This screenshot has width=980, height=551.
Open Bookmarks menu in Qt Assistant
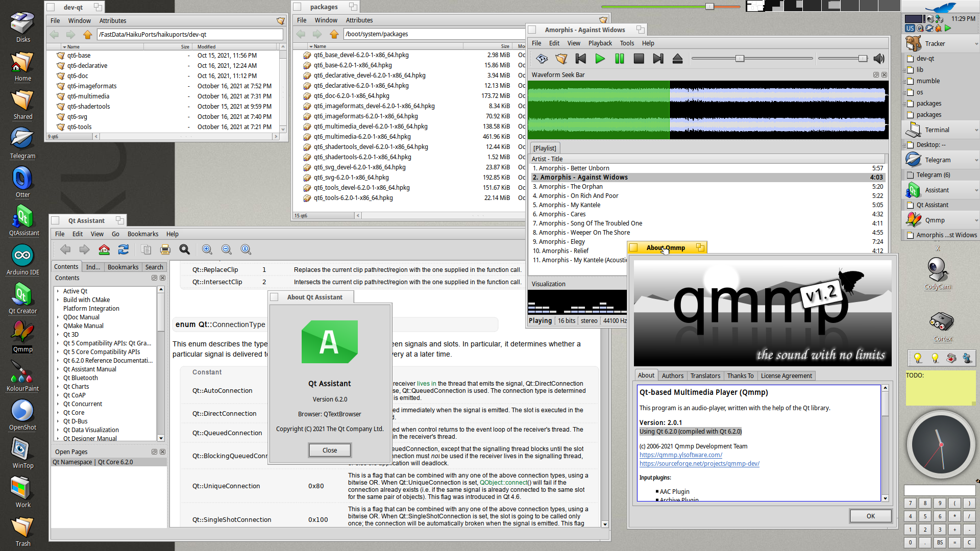tap(143, 234)
